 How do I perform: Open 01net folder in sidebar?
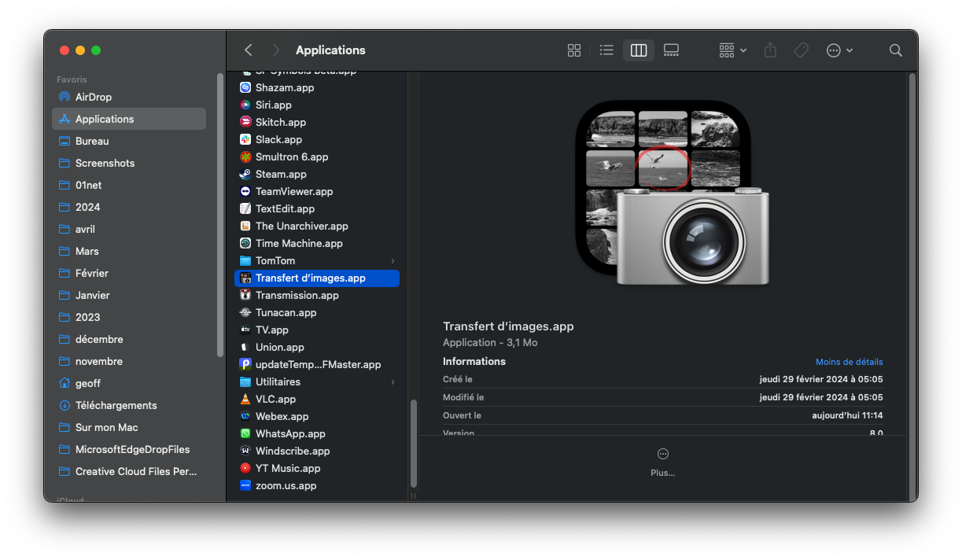click(x=129, y=185)
